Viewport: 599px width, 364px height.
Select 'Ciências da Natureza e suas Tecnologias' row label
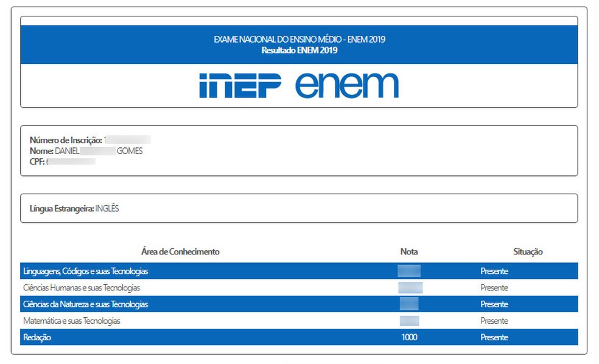86,304
